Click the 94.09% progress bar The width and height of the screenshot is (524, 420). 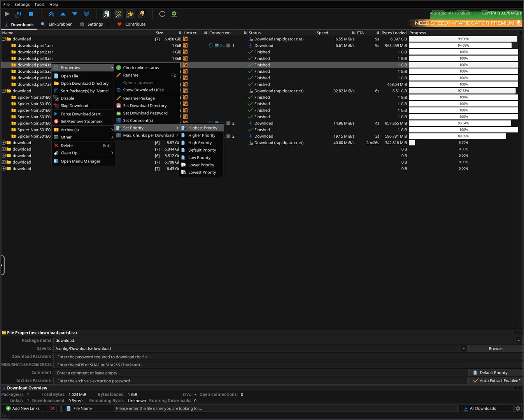[463, 45]
